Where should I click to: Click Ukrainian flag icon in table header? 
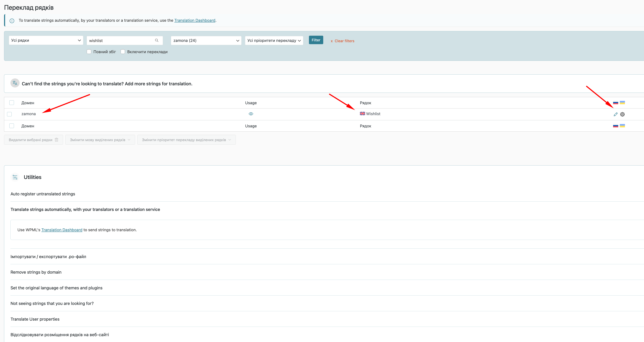point(622,103)
